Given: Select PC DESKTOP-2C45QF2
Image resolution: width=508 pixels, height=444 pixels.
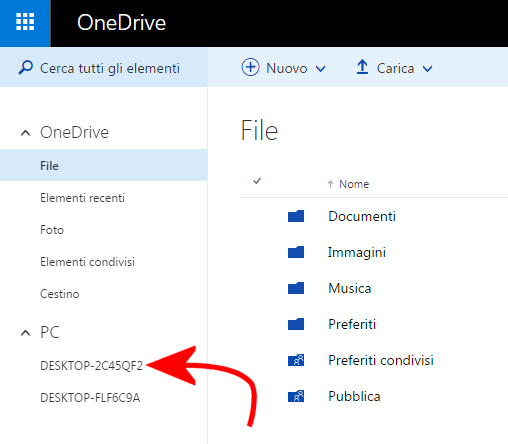Looking at the screenshot, I should click(x=91, y=366).
